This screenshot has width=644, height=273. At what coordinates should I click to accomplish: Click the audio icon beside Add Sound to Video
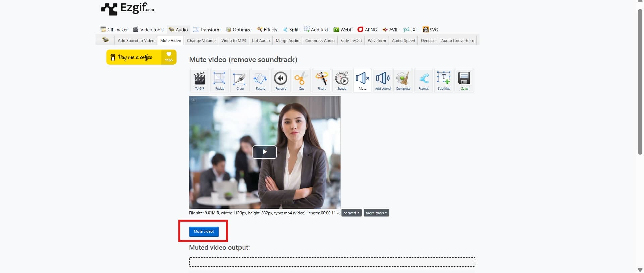coord(105,40)
